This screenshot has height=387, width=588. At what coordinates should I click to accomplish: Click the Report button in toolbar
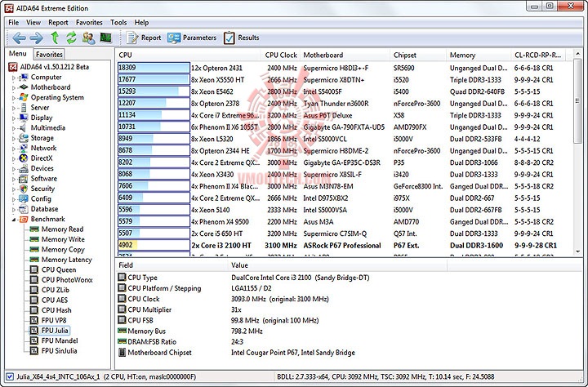point(144,38)
